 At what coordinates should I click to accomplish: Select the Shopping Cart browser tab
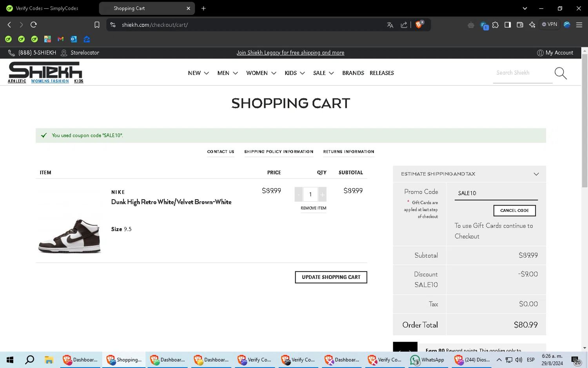point(147,8)
